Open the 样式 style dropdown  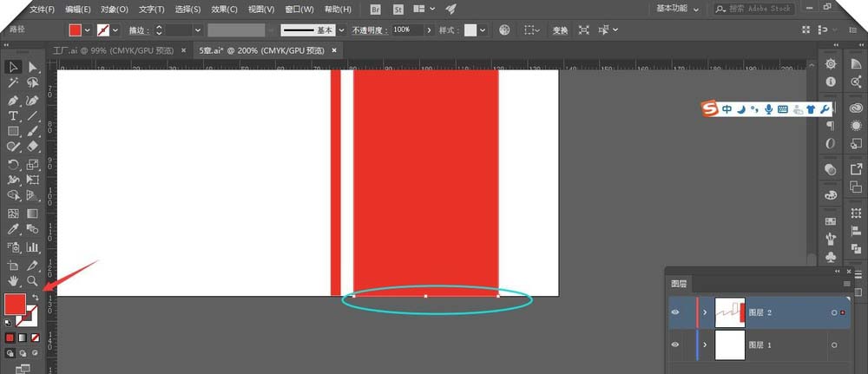(486, 30)
